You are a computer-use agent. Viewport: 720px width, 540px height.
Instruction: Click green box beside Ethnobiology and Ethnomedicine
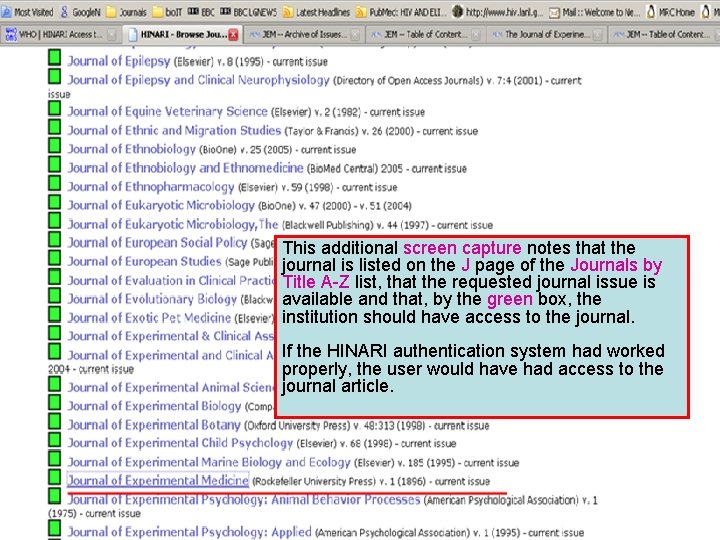(55, 164)
